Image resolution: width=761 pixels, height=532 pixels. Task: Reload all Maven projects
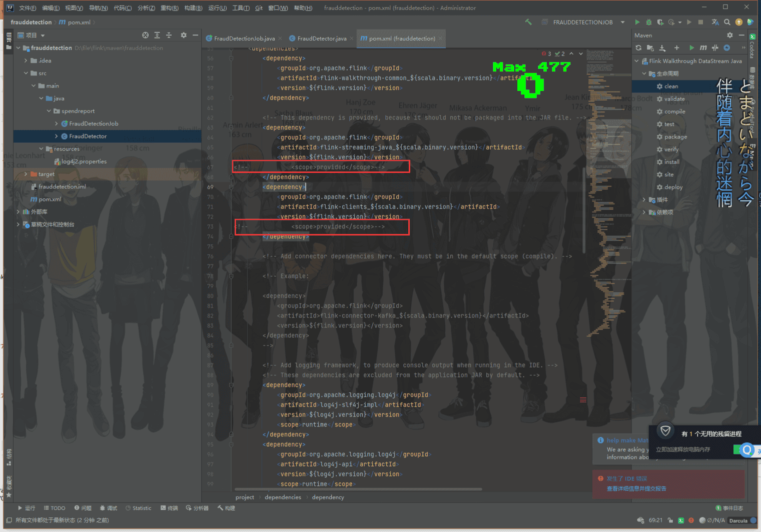pyautogui.click(x=638, y=48)
